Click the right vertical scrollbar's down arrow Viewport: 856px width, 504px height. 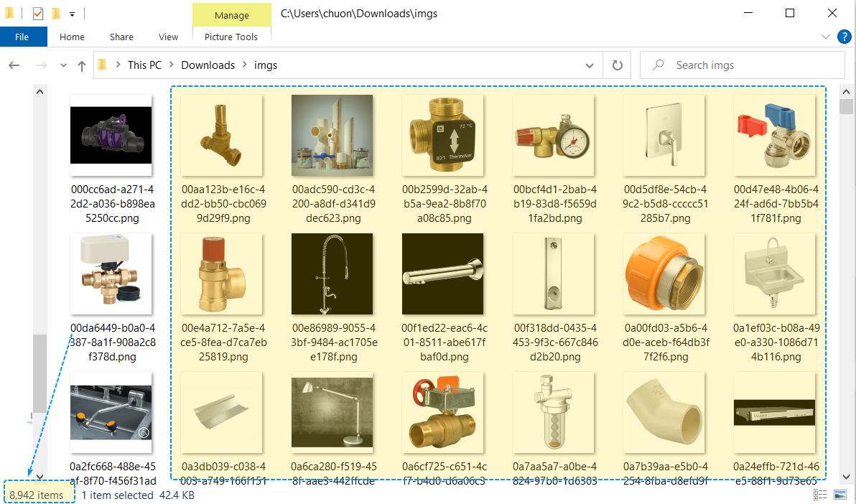click(846, 476)
